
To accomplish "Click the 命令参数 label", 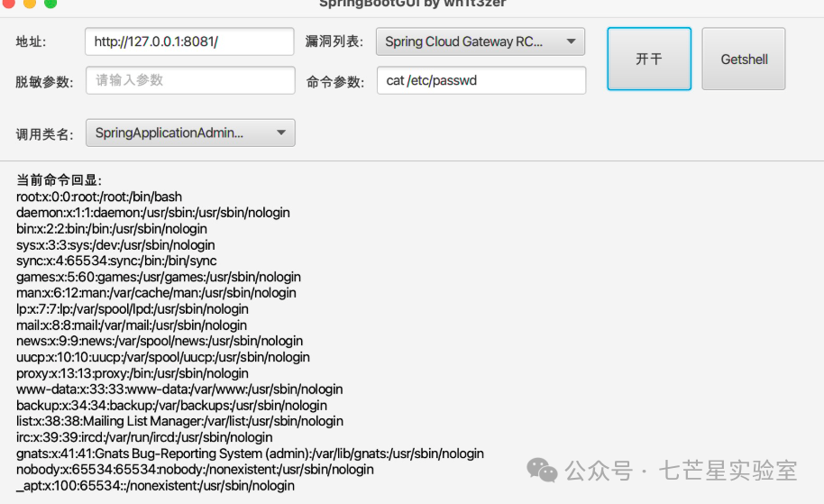I will click(x=335, y=82).
